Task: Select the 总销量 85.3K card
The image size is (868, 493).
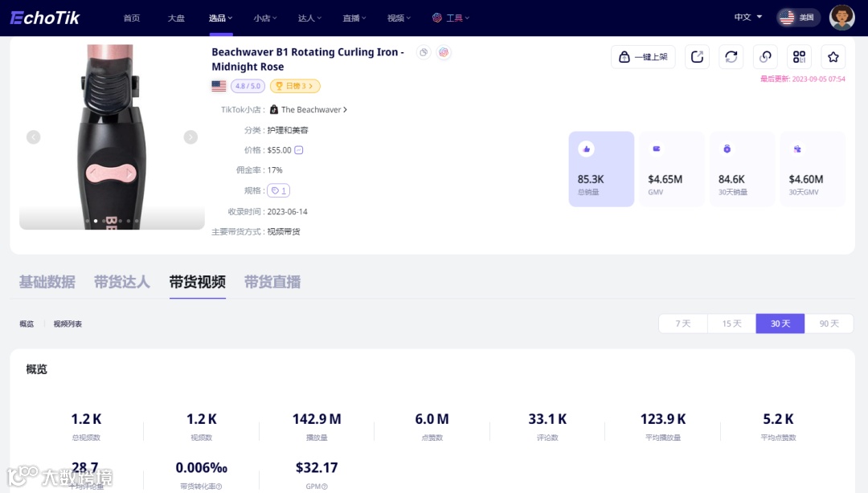Action: coord(601,169)
